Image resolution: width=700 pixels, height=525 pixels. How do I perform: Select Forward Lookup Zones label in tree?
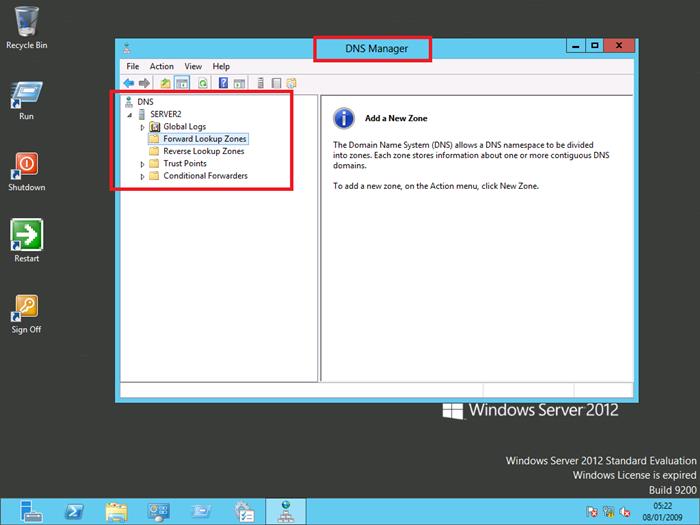(205, 139)
